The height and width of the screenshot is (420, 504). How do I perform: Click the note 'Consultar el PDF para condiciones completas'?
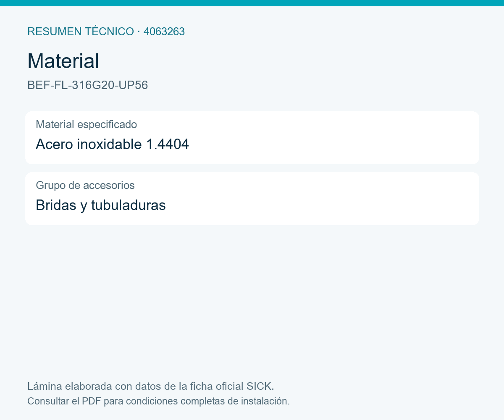pyautogui.click(x=126, y=401)
